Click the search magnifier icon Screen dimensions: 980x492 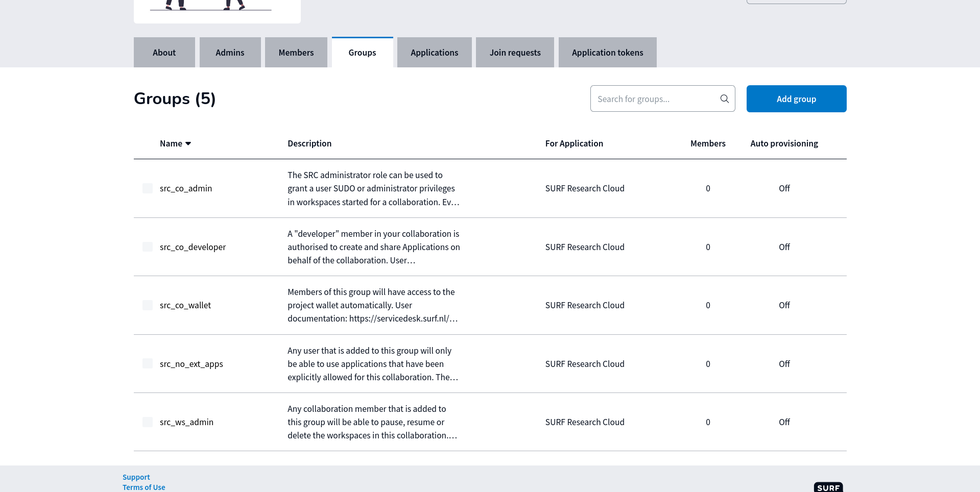pyautogui.click(x=724, y=99)
